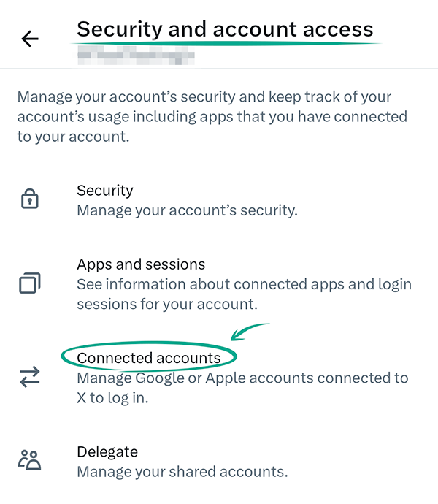The width and height of the screenshot is (438, 504).
Task: Select the circled Connected accounts label
Action: coord(149,358)
